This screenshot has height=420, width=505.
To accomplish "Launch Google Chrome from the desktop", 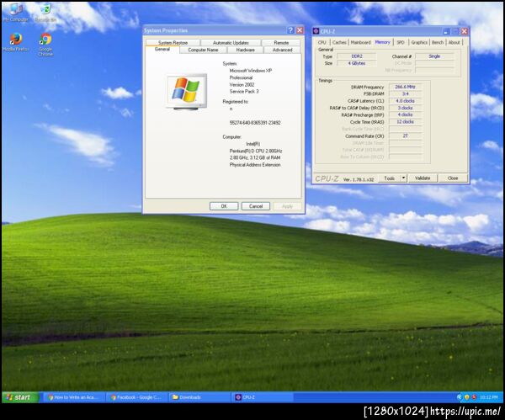I will tap(45, 45).
